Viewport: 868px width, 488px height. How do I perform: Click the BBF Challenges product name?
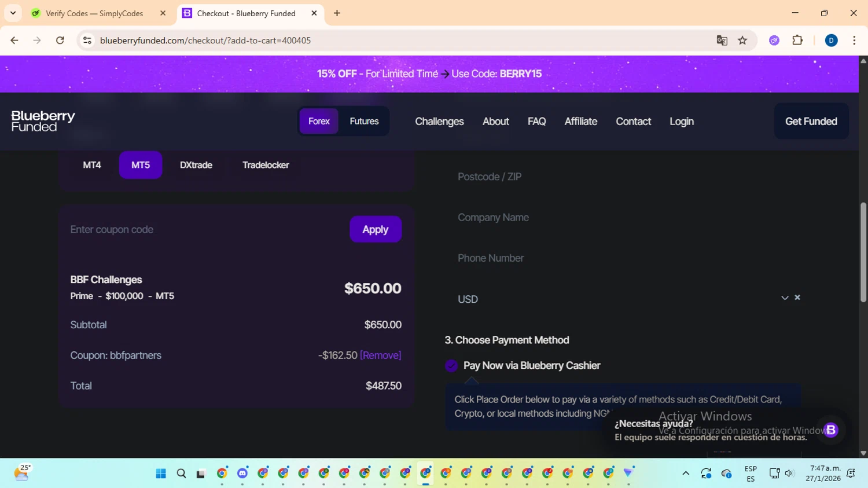tap(106, 280)
